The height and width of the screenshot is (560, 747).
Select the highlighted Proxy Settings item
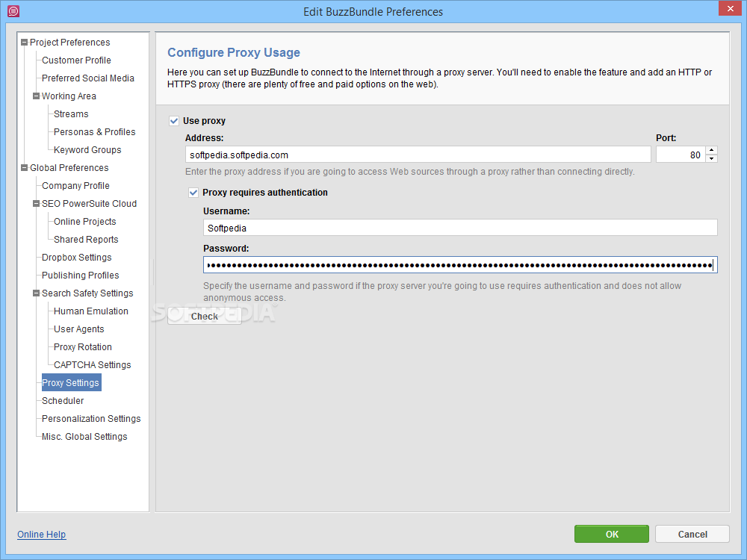click(72, 383)
